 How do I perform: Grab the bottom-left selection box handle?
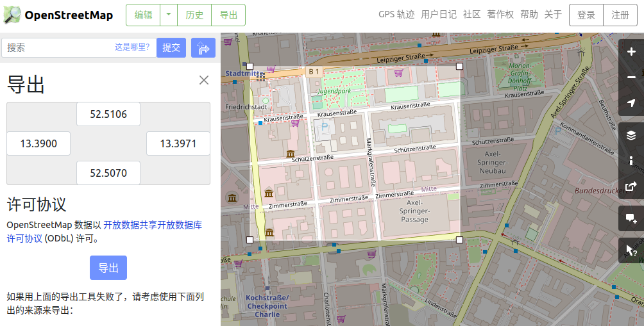250,240
